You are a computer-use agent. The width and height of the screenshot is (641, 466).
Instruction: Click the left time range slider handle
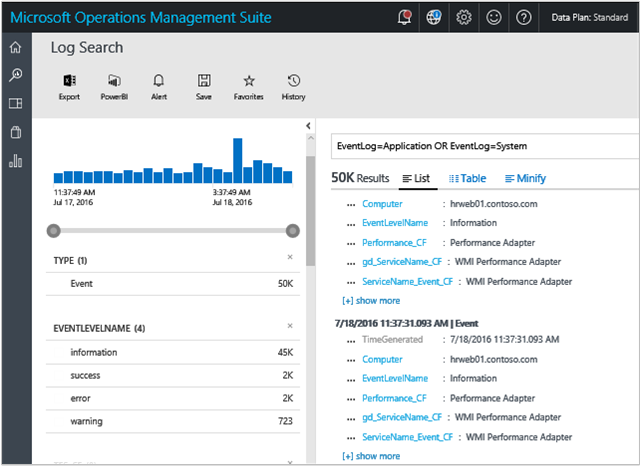point(54,231)
